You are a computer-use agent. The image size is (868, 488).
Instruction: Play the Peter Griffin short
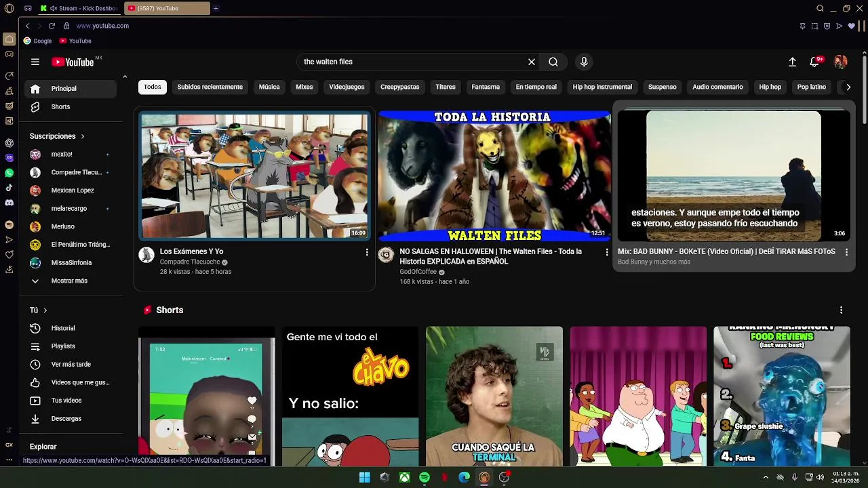pyautogui.click(x=638, y=396)
